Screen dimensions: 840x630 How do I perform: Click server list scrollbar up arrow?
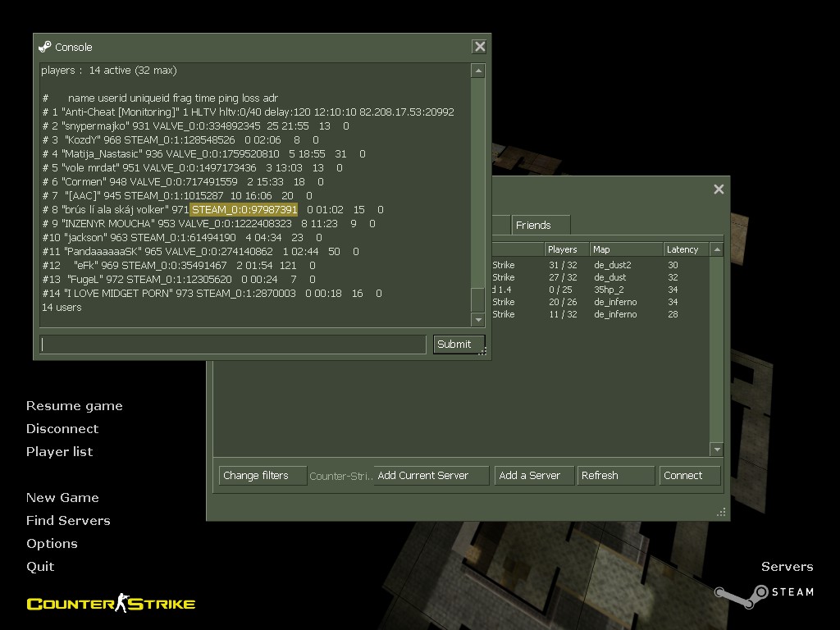(717, 249)
